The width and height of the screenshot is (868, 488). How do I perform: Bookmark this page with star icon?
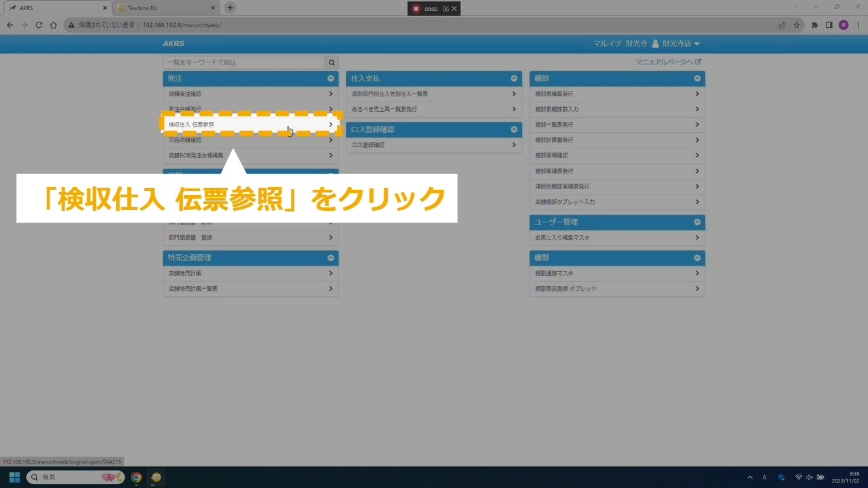(x=797, y=25)
